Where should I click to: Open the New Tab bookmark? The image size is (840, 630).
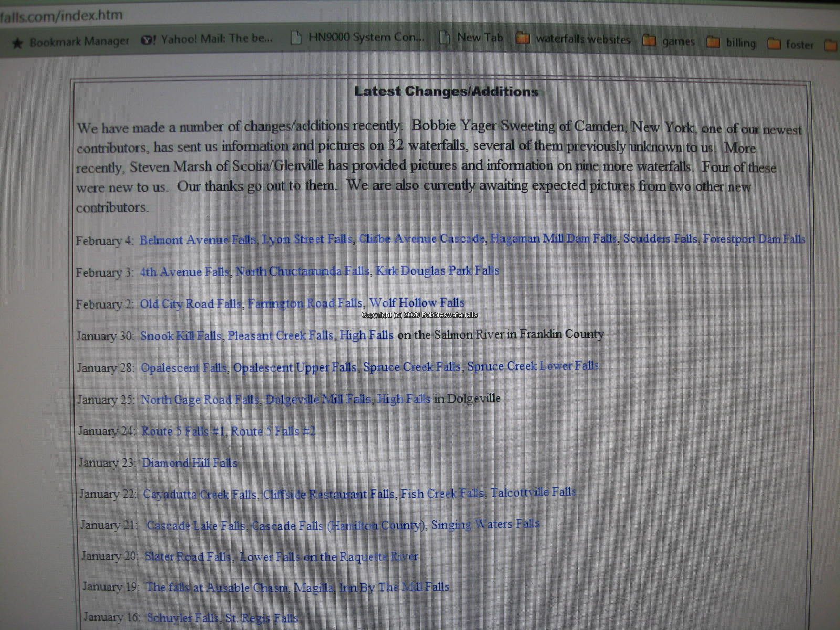click(471, 37)
